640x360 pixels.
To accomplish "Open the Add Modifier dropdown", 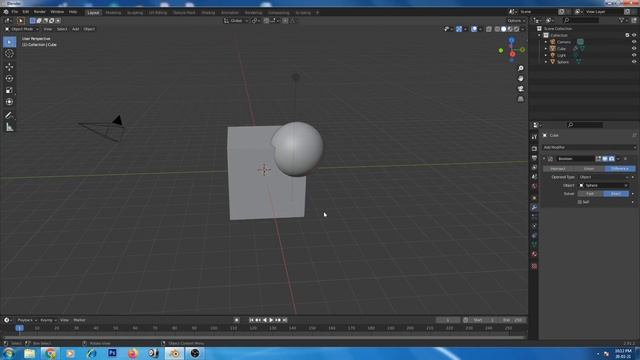I will tap(589, 147).
